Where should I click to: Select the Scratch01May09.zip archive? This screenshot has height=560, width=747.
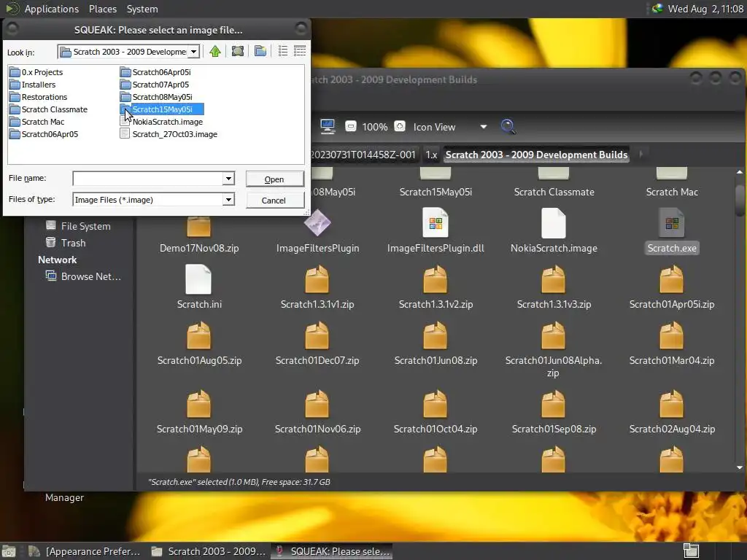pos(199,413)
